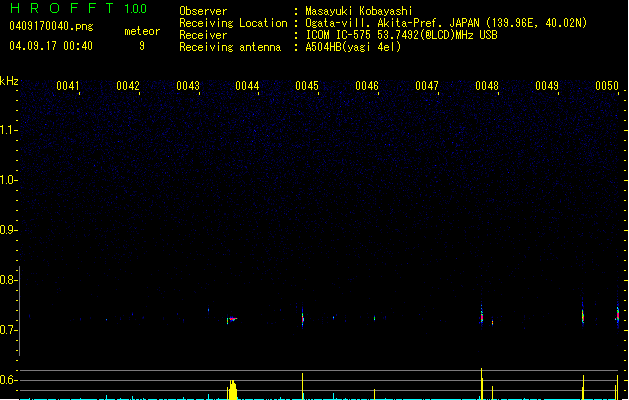
Task: Click the meteor echo streak at 0050
Action: (x=618, y=315)
